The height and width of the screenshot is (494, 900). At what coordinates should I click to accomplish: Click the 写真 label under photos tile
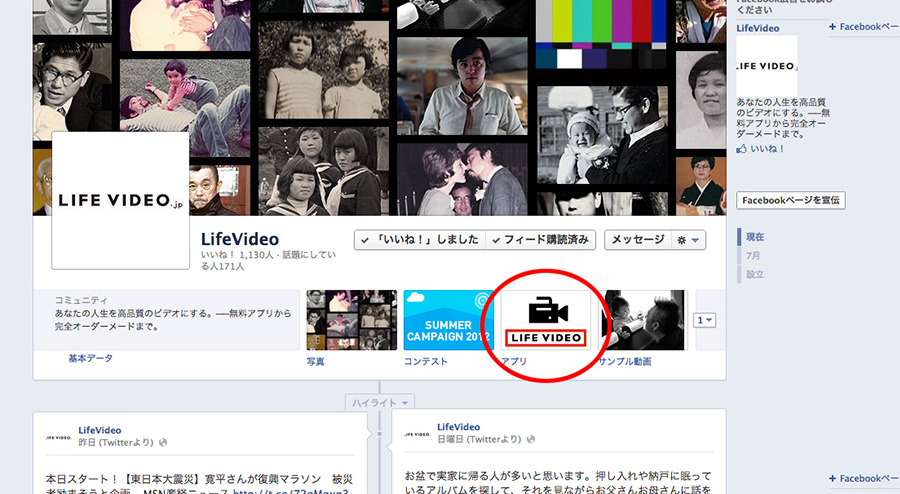[x=315, y=361]
